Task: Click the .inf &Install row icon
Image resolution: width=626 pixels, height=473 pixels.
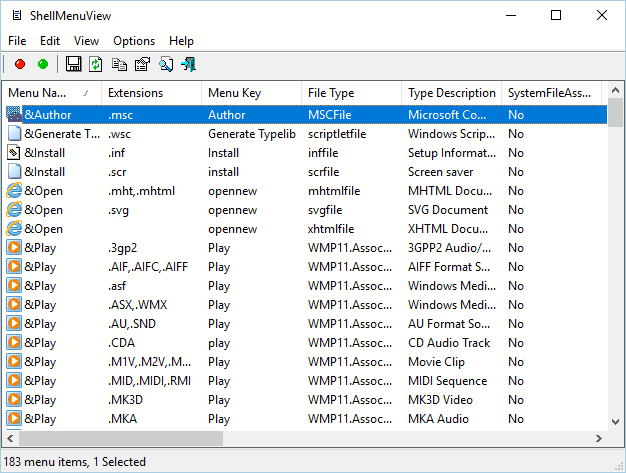Action: (x=14, y=152)
